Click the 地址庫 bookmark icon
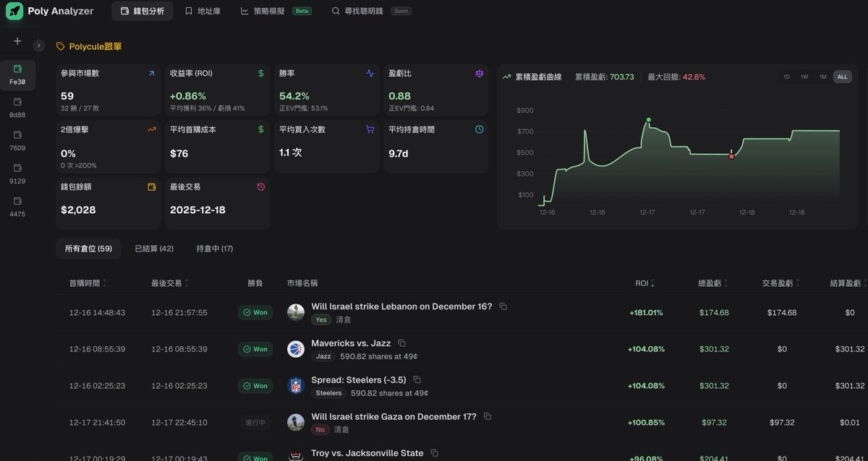Viewport: 868px width, 461px height. 188,11
